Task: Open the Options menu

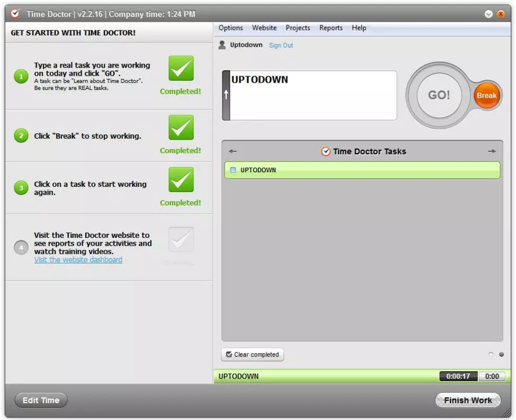Action: coord(230,28)
